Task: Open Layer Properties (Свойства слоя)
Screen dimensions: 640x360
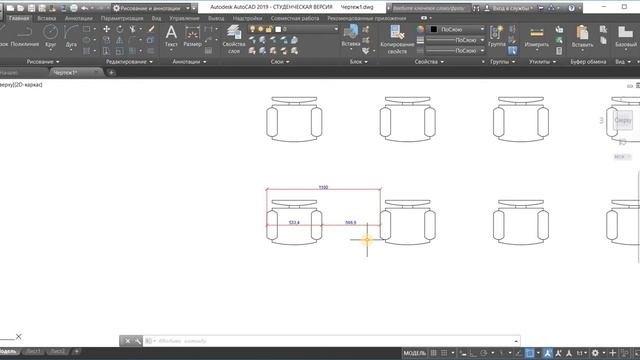Action: click(234, 39)
